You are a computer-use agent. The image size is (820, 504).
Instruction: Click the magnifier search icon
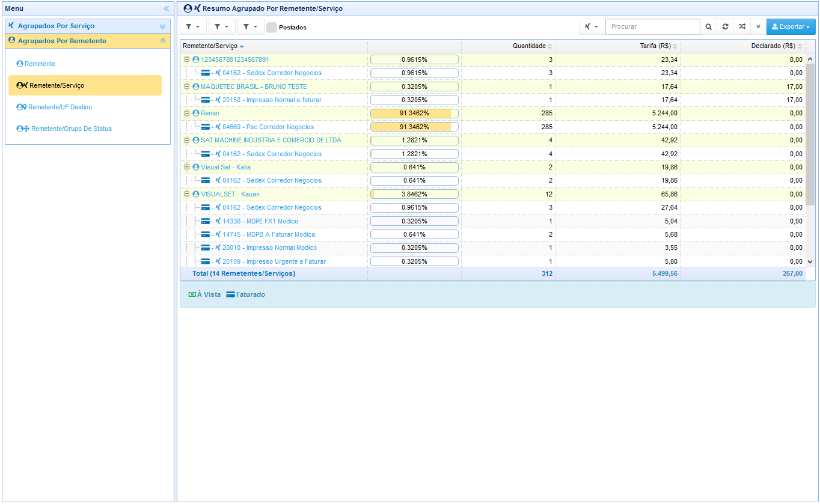709,27
